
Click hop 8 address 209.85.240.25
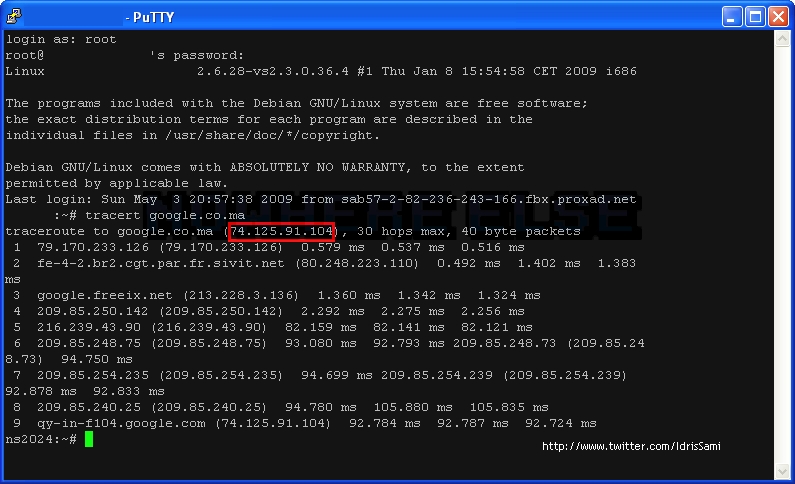[x=89, y=407]
